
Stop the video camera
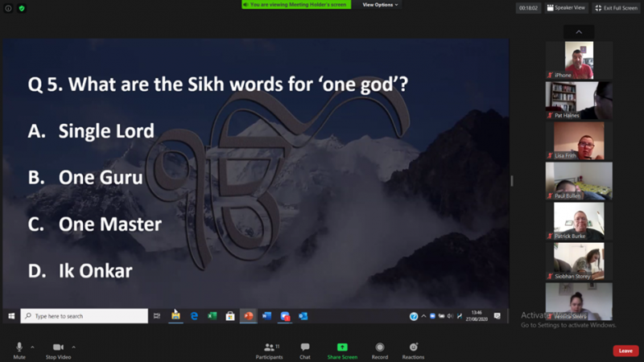tap(58, 348)
